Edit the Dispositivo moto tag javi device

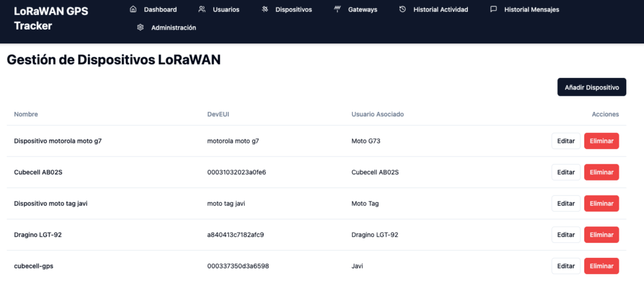click(x=565, y=203)
